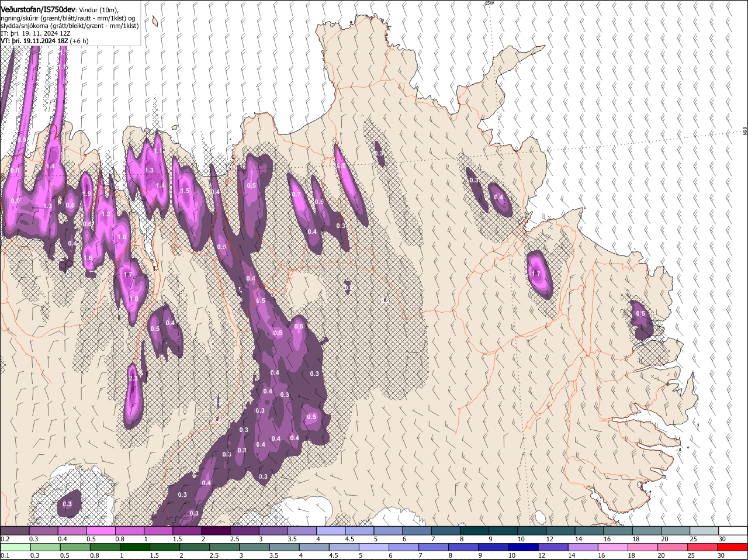
Task: Click the deep blue lower legend swatch 10–12
Action: tap(524, 547)
